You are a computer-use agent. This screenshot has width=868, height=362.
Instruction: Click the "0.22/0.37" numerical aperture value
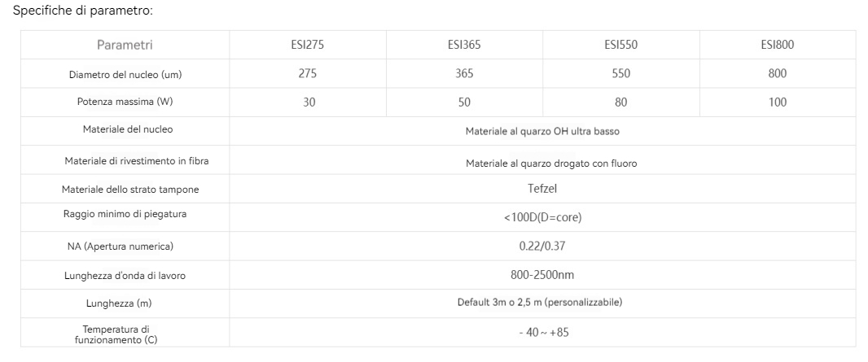542,246
